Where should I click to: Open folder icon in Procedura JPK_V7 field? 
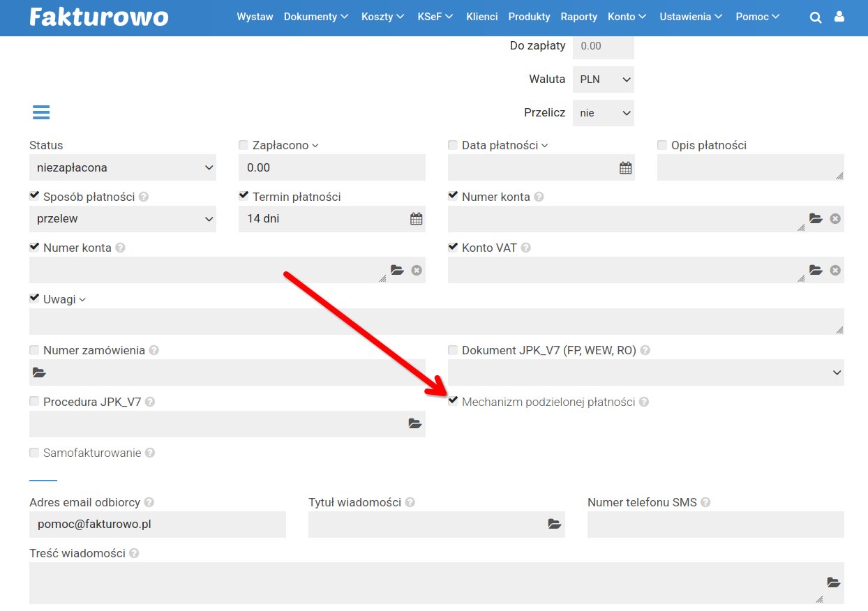coord(415,423)
